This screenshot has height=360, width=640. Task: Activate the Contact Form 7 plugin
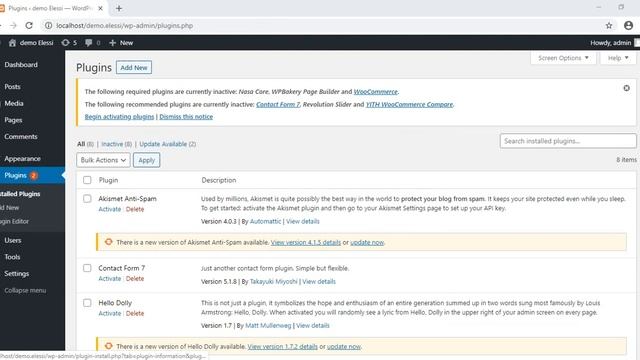click(x=110, y=278)
